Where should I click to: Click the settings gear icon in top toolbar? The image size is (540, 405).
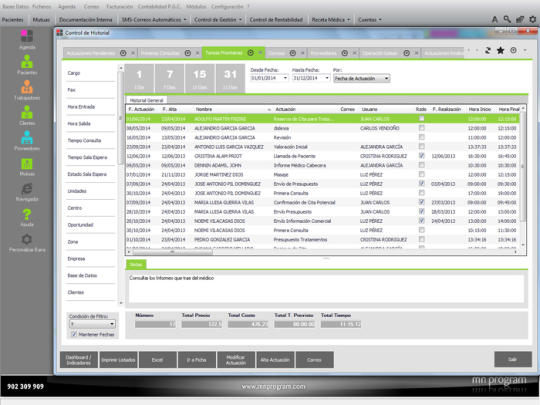click(532, 20)
